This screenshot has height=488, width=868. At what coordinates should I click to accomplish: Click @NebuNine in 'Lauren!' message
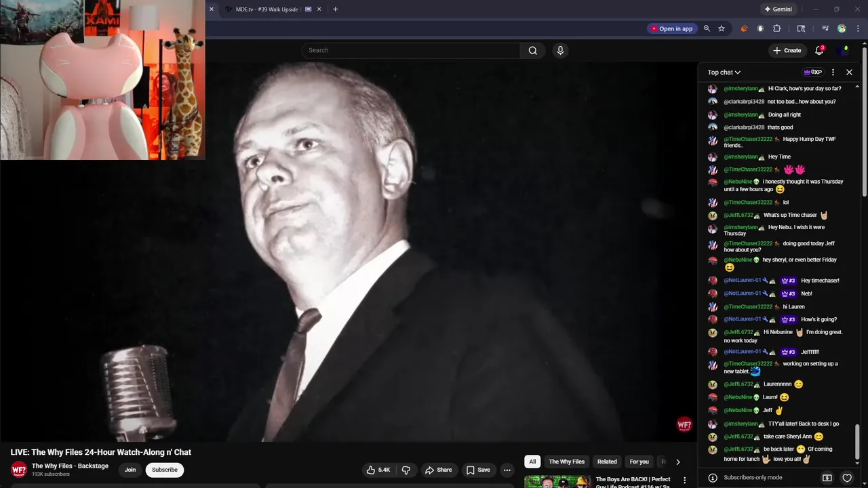738,397
